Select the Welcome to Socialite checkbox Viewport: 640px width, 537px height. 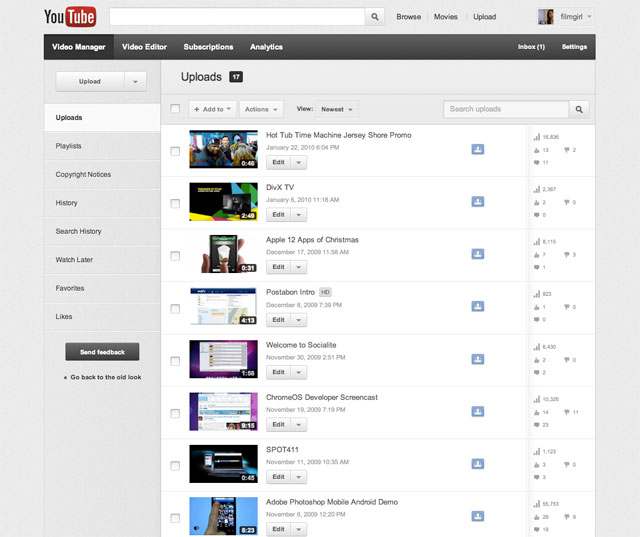[176, 361]
